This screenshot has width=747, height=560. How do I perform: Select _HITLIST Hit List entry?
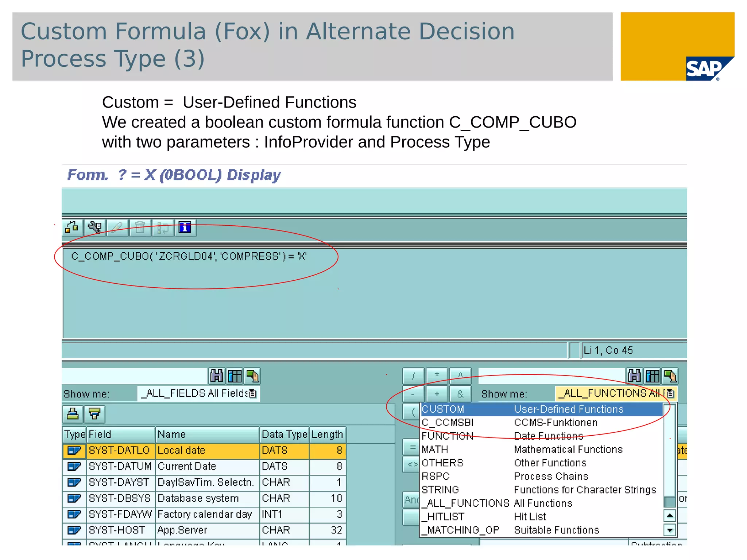tap(542, 517)
